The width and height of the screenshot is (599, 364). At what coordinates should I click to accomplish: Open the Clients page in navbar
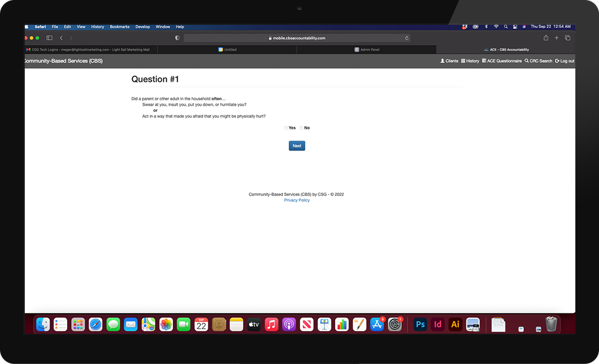[449, 61]
